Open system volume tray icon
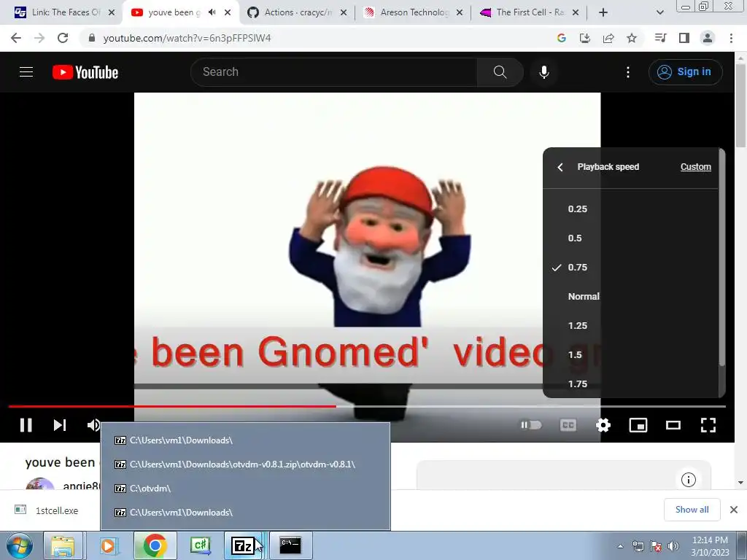Viewport: 747px width, 560px height. tap(673, 546)
